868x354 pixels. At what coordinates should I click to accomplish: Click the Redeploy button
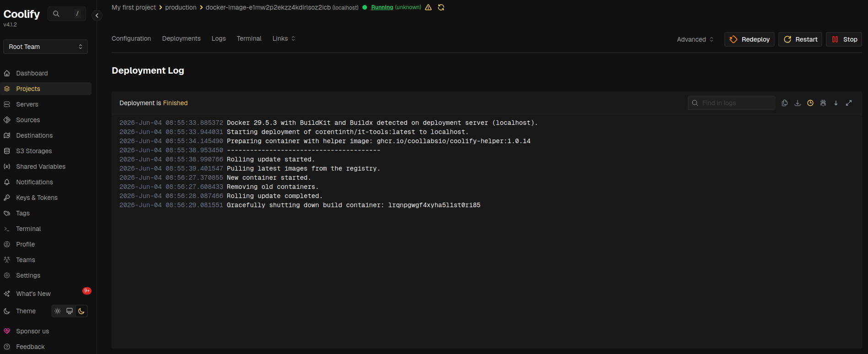[749, 39]
